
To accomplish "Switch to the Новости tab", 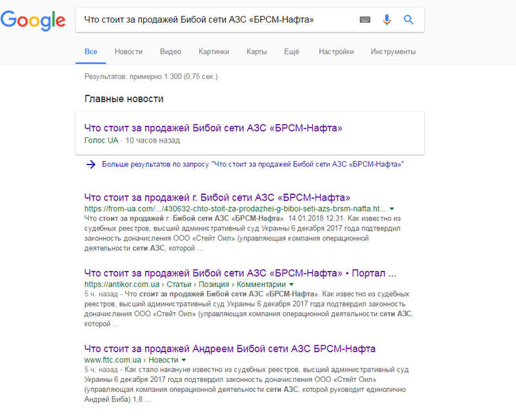I will point(128,52).
